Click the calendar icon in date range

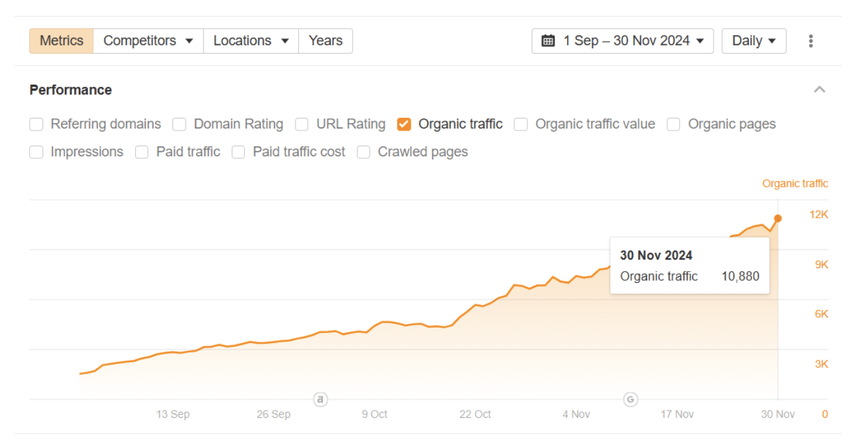pos(548,41)
